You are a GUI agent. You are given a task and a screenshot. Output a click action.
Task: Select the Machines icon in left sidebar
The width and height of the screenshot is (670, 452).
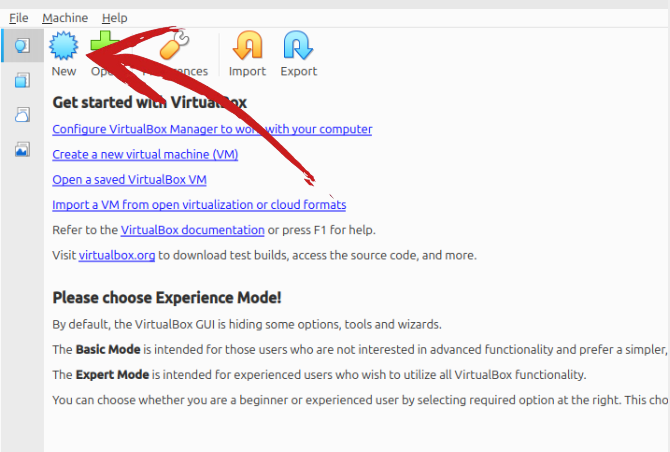tap(22, 80)
